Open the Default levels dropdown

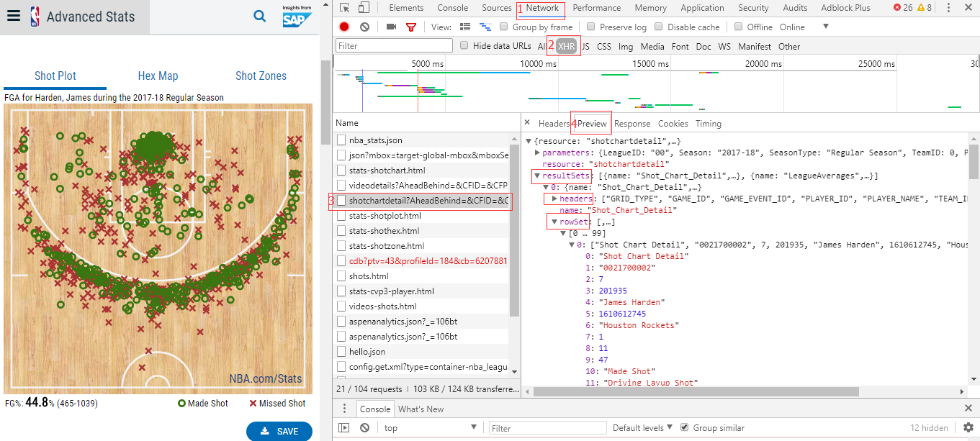[643, 427]
